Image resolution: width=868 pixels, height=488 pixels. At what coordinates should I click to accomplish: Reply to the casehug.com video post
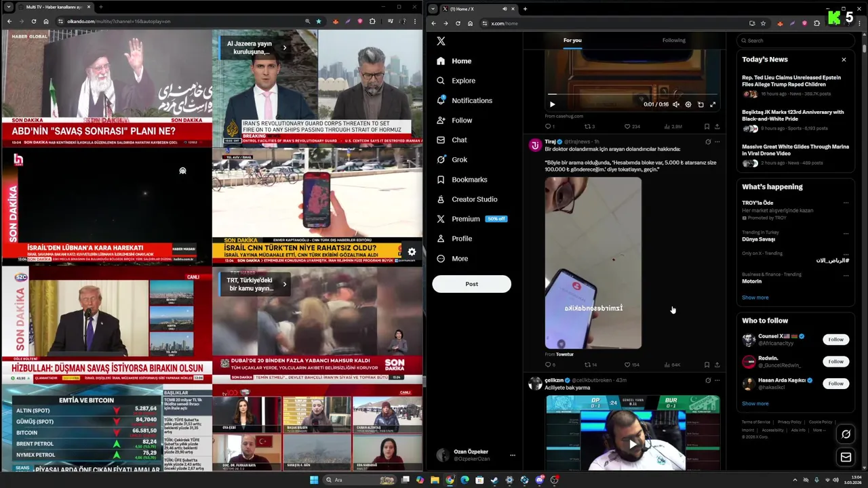coord(549,126)
